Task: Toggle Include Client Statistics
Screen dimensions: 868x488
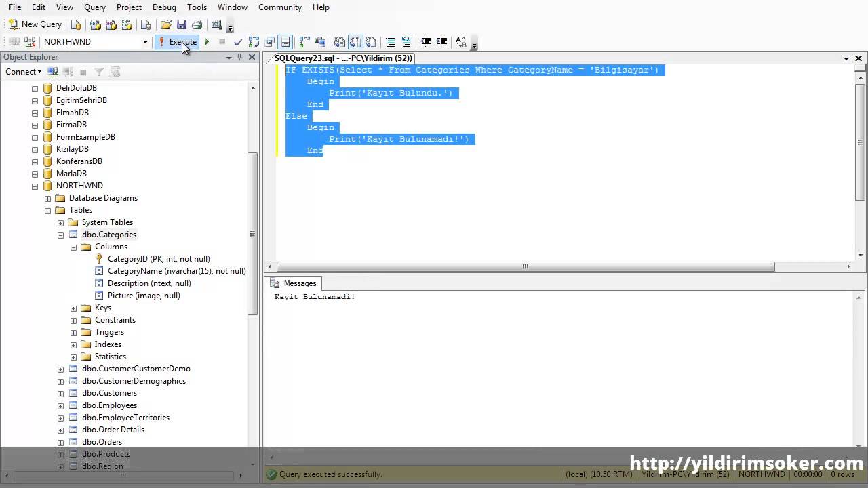Action: click(x=319, y=42)
